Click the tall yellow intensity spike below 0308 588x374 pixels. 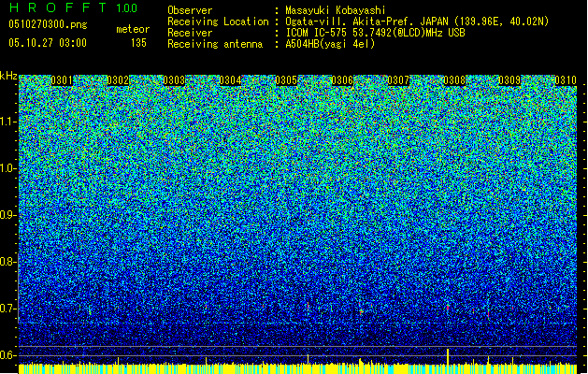click(x=448, y=356)
